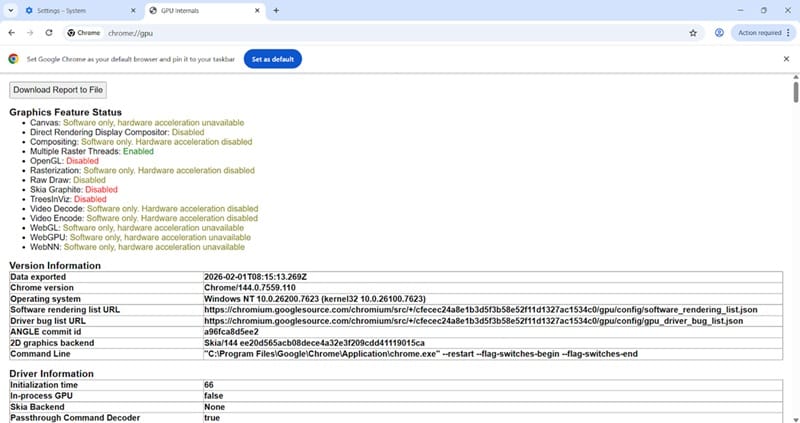Click Passthrough Command Decoder true value
This screenshot has height=423, width=800.
212,418
